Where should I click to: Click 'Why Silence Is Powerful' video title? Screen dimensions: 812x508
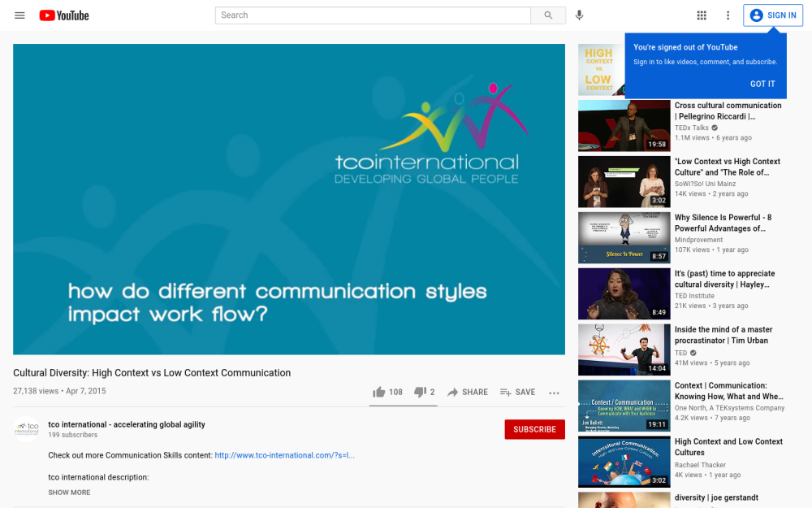tap(723, 223)
